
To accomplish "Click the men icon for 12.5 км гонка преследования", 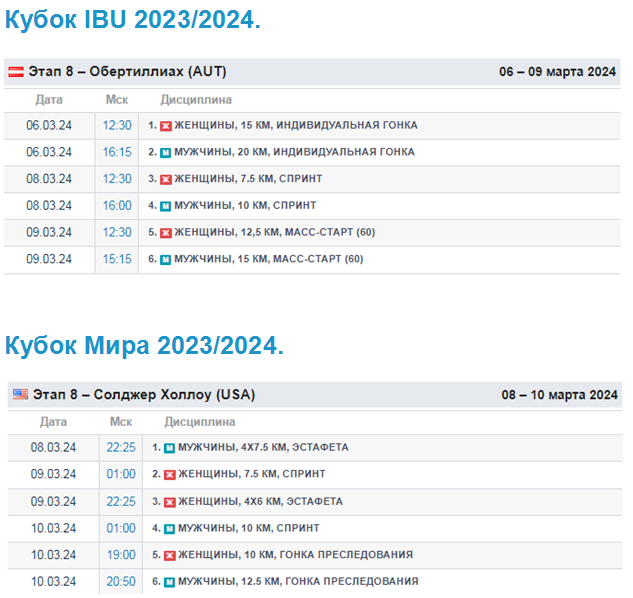I will (170, 582).
